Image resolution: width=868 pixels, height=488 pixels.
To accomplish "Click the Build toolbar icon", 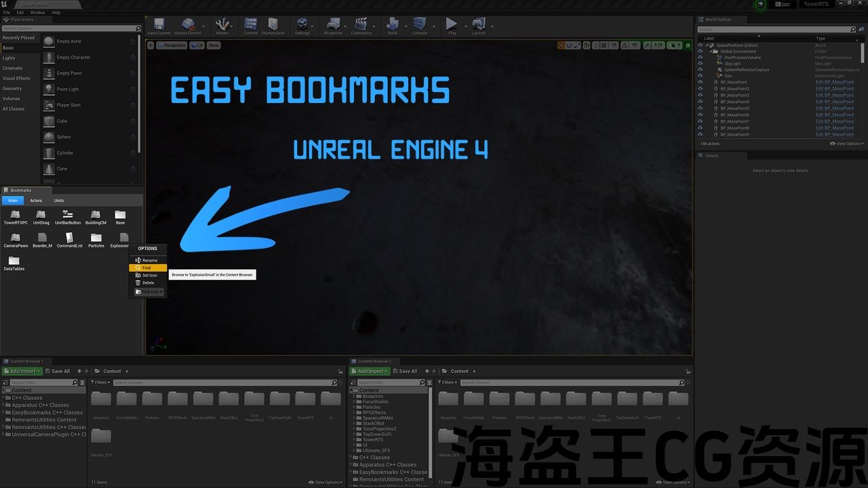I will coord(392,26).
